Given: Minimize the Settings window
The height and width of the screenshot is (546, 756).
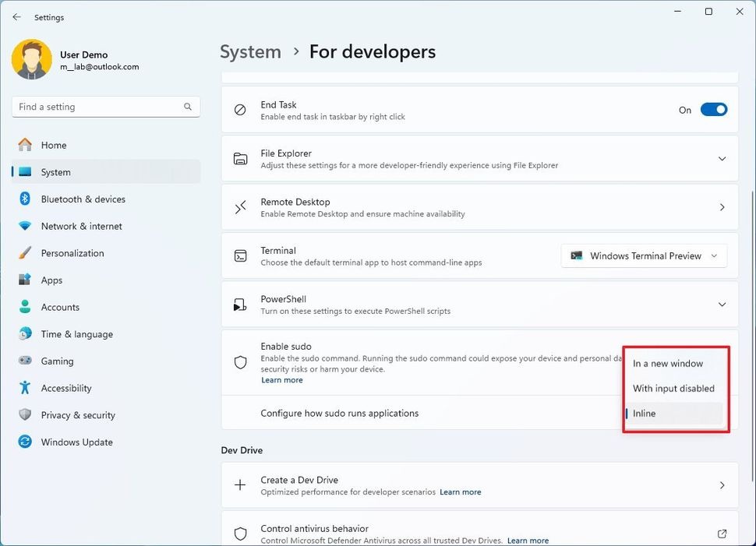Looking at the screenshot, I should [x=677, y=11].
